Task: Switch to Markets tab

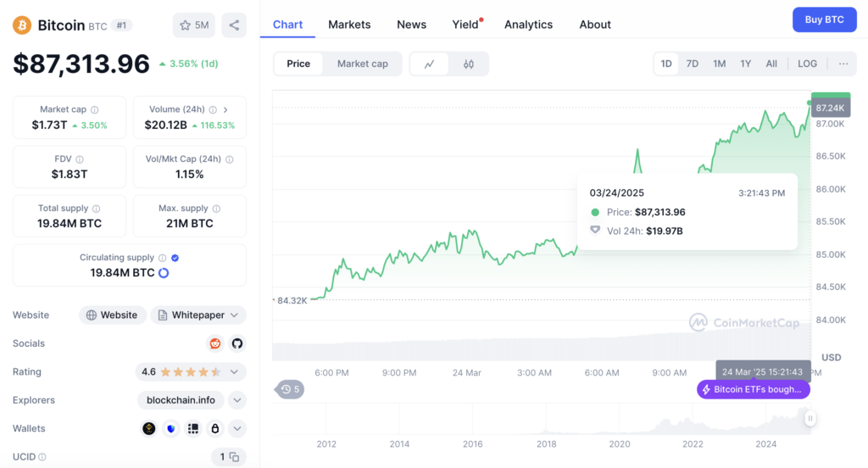Action: (x=349, y=25)
